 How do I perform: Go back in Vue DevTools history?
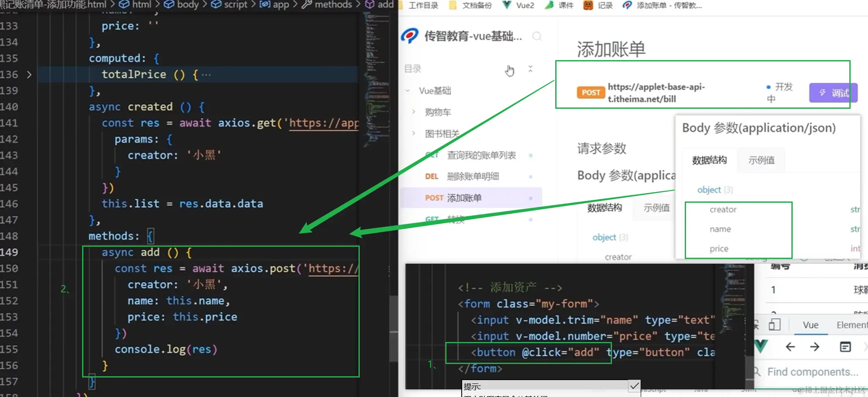pos(790,347)
